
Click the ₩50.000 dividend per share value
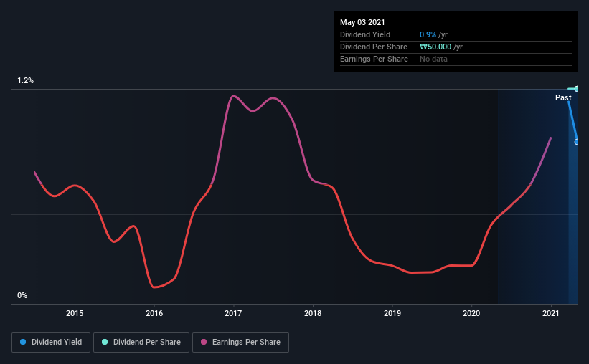point(435,47)
